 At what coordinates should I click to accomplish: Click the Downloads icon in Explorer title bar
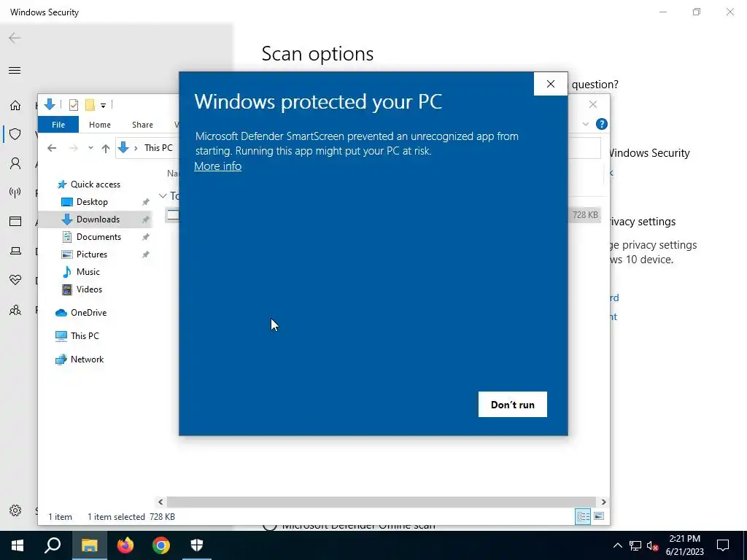pyautogui.click(x=50, y=105)
